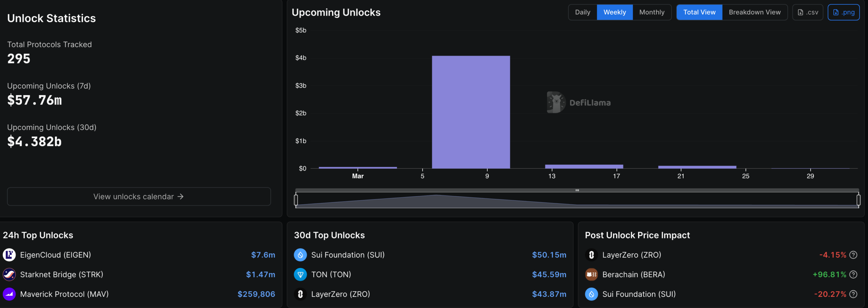
Task: Open the Sui Foundation (SUI) 30d unlock entry
Action: 430,255
